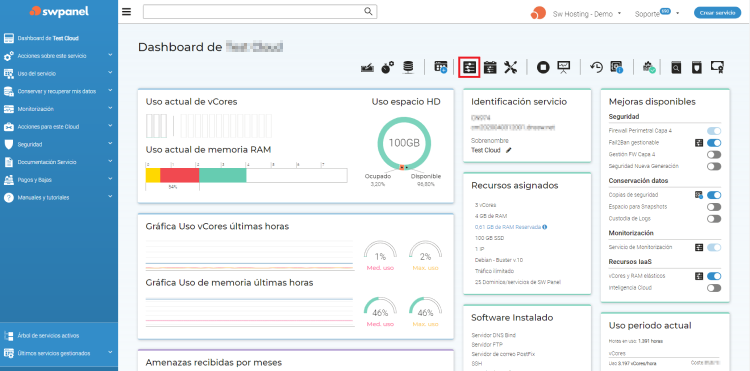Open vCores y RAM elásticos settings icon
The width and height of the screenshot is (750, 371).
[x=699, y=276]
